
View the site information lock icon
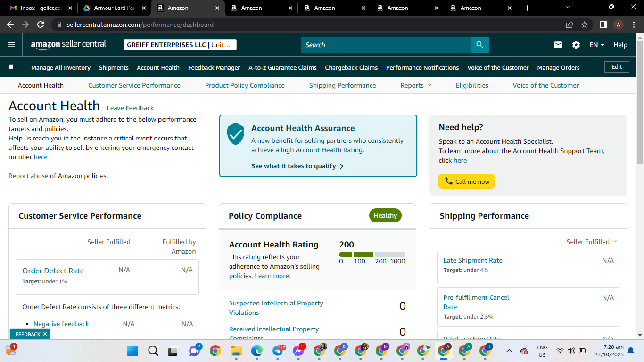(59, 25)
